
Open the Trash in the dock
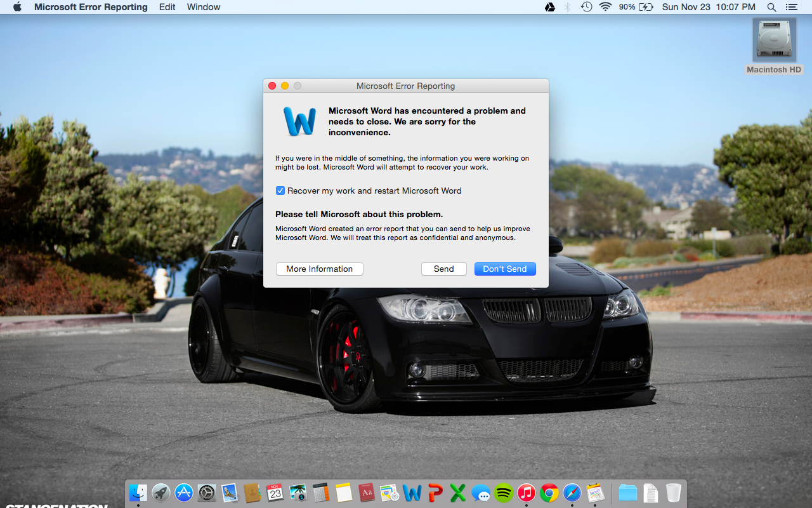[x=673, y=492]
